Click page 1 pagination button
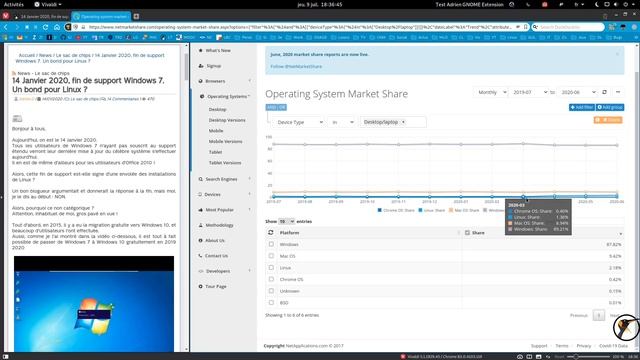 (599, 316)
